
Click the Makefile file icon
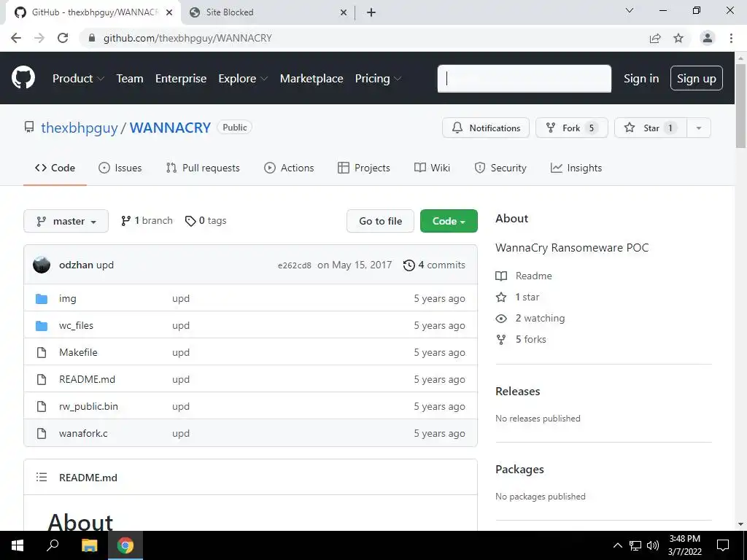coord(42,352)
